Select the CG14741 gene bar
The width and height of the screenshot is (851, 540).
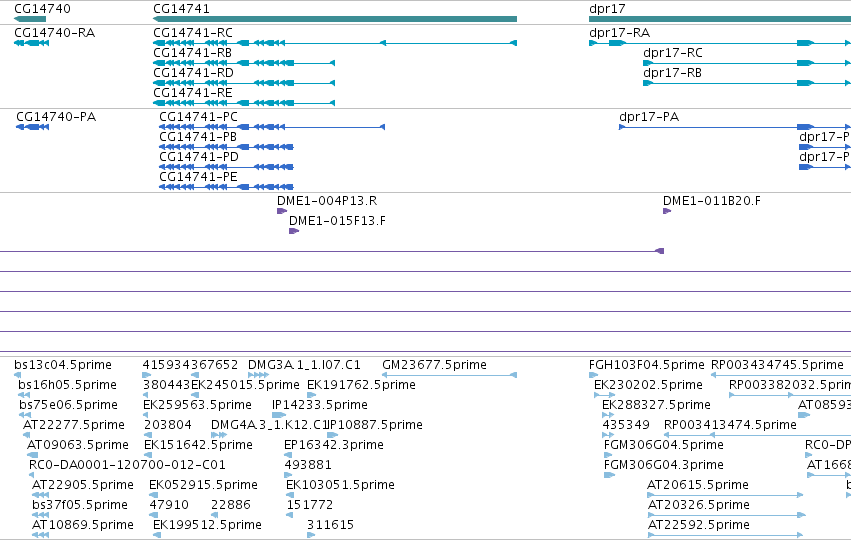(335, 19)
